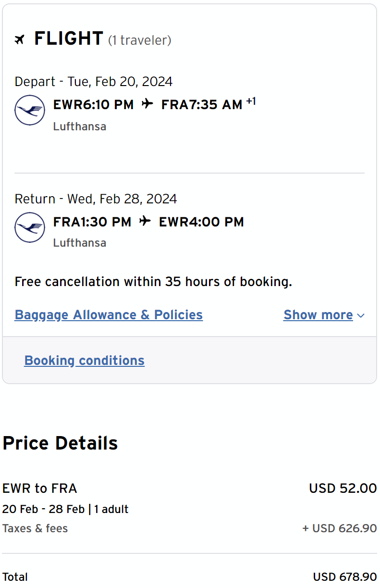Click the (1 traveler) text in header
This screenshot has height=588, width=380.
click(139, 40)
